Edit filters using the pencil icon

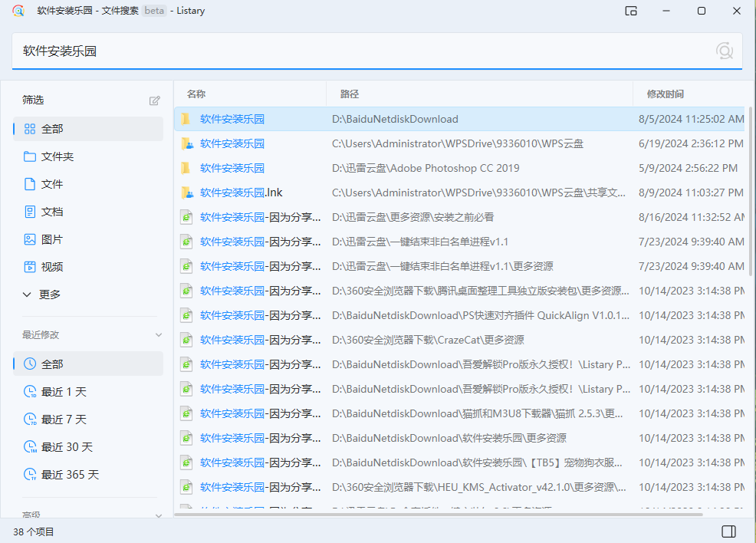click(154, 100)
